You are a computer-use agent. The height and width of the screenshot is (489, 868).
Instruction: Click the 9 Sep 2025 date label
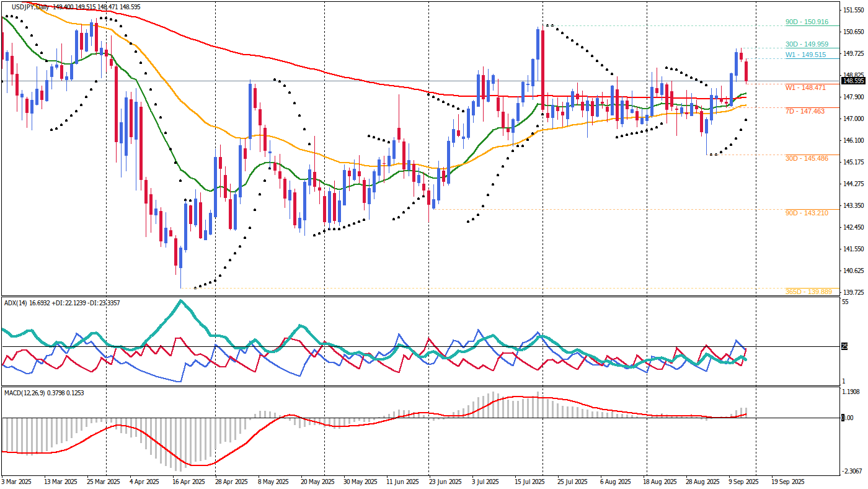pos(745,482)
